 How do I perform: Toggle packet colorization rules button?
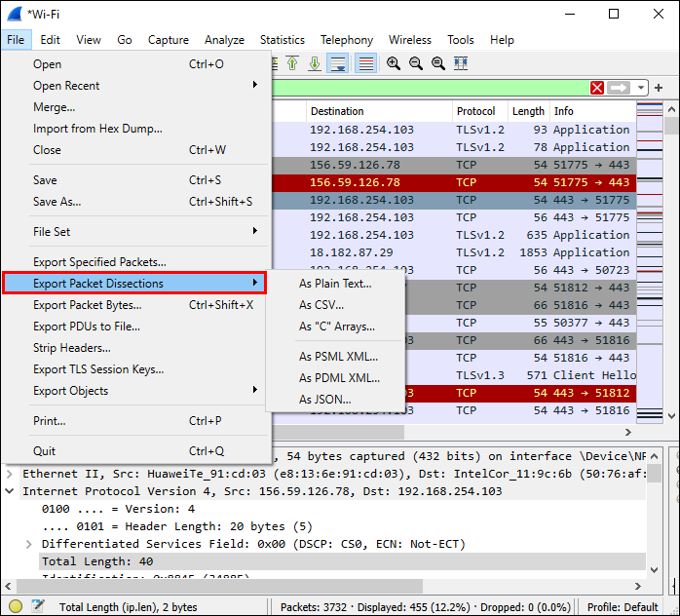click(x=366, y=63)
